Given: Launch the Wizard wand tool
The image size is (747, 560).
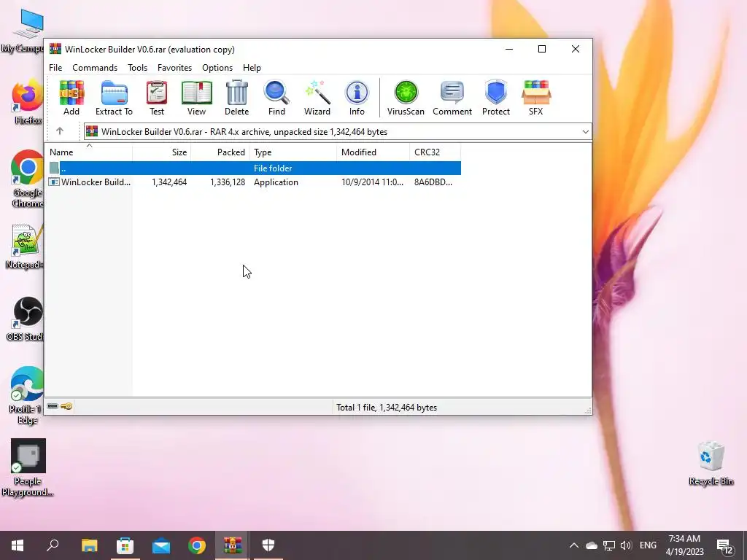Looking at the screenshot, I should point(317,98).
